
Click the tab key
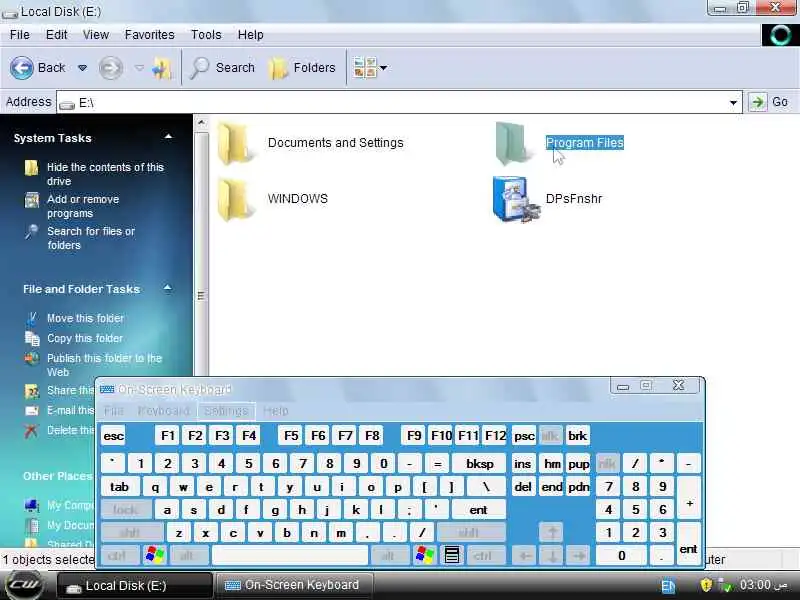point(119,487)
